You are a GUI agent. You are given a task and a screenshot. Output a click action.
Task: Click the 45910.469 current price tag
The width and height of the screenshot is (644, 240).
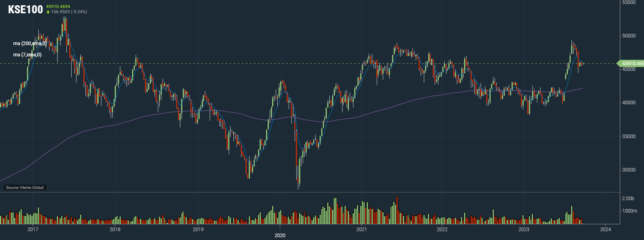coord(631,64)
